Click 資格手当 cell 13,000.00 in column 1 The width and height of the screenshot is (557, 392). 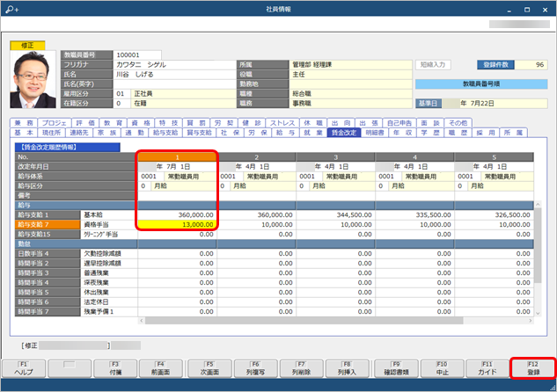(177, 224)
